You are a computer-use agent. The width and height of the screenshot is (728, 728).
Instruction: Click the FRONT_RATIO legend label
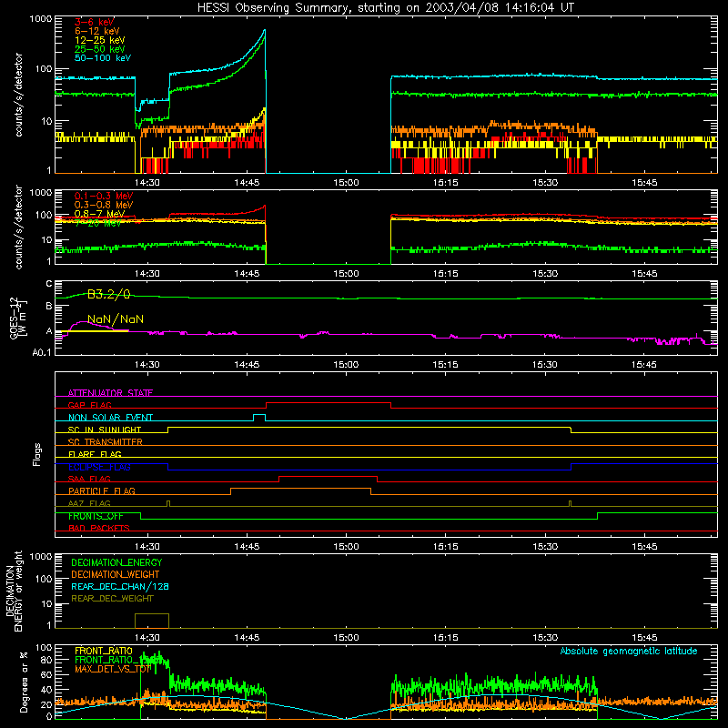point(104,651)
